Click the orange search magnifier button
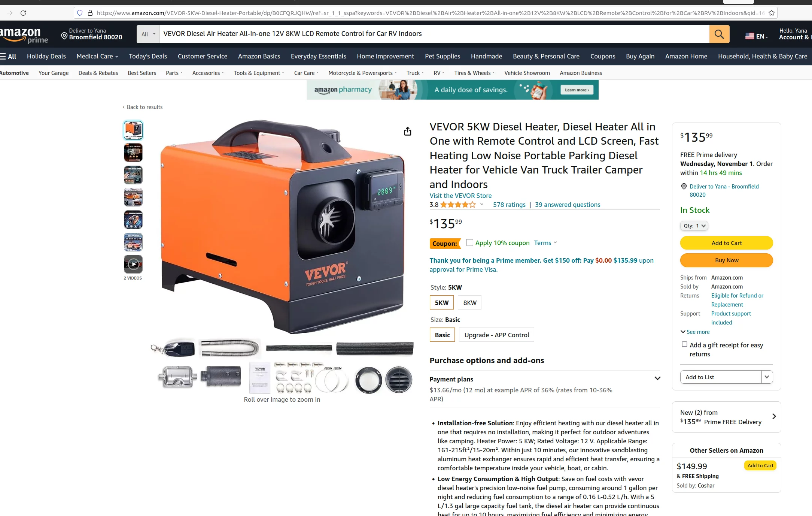 click(x=719, y=34)
